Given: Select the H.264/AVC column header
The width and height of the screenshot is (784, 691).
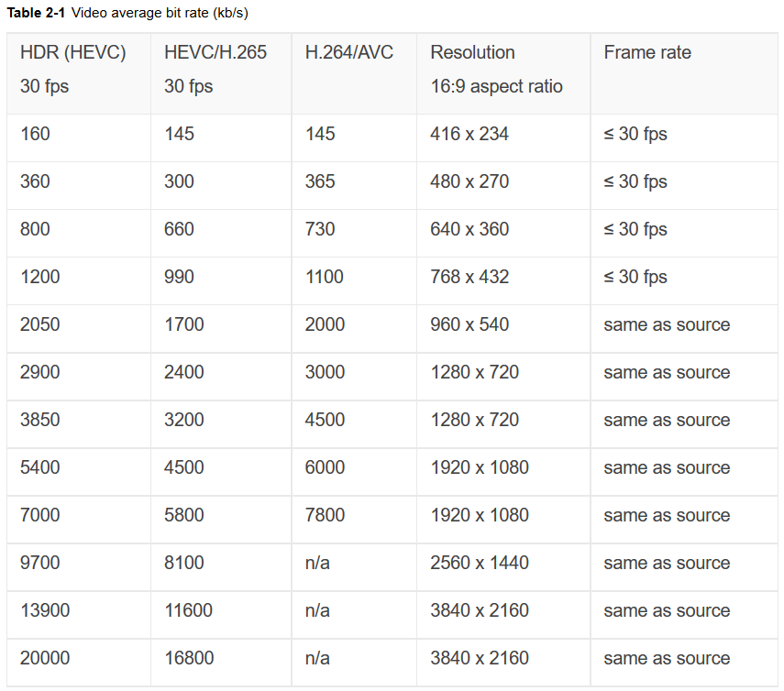Looking at the screenshot, I should 348,53.
